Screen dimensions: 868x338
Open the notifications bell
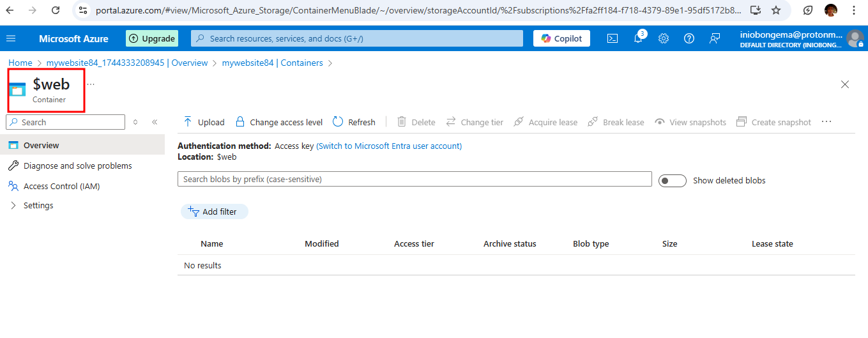tap(638, 38)
